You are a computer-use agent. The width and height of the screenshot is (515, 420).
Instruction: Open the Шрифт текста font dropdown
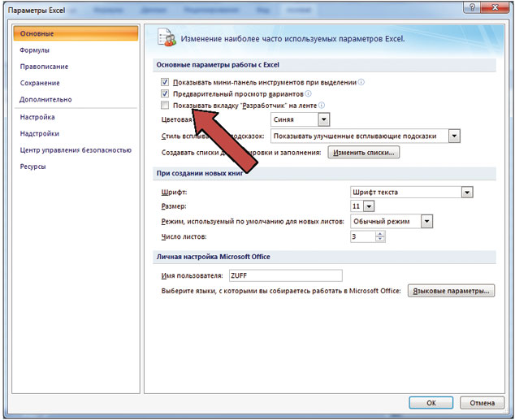467,192
